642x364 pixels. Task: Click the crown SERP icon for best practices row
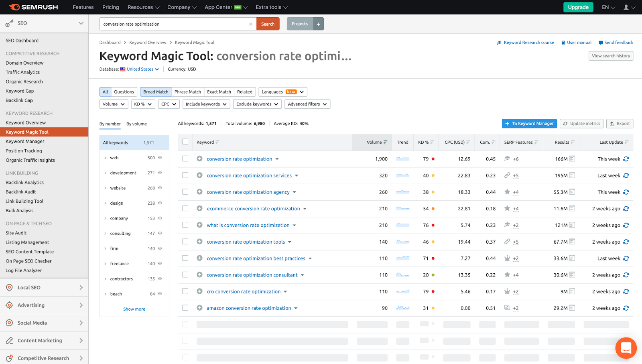click(x=507, y=258)
